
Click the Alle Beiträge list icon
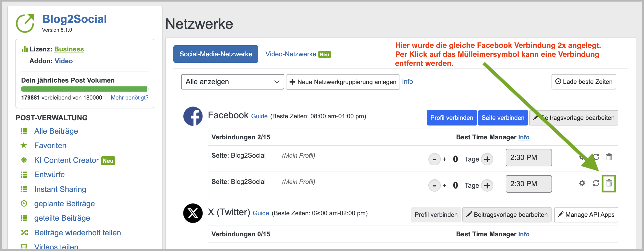tap(24, 131)
